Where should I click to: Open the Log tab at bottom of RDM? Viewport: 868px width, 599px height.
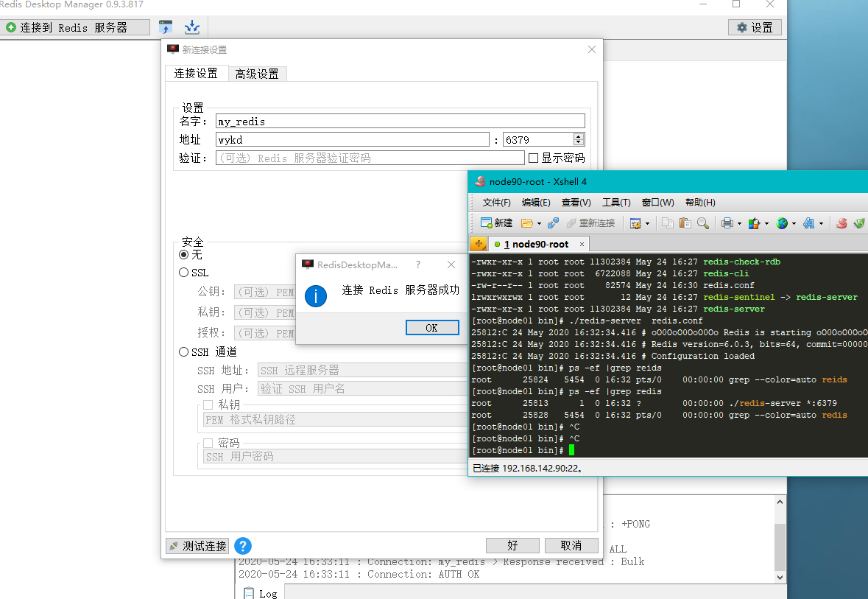tap(261, 593)
